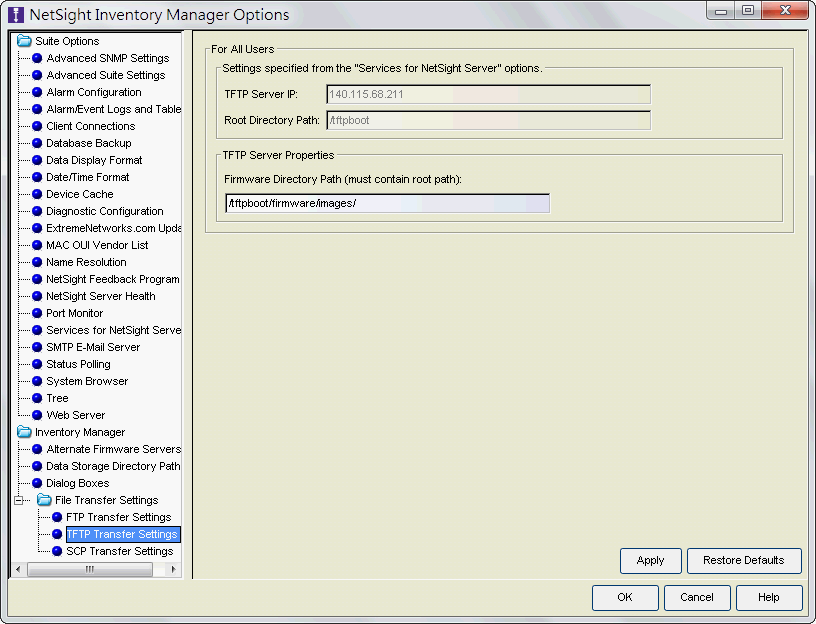This screenshot has width=816, height=624.
Task: Select Services for NetSight Server
Action: (x=113, y=330)
